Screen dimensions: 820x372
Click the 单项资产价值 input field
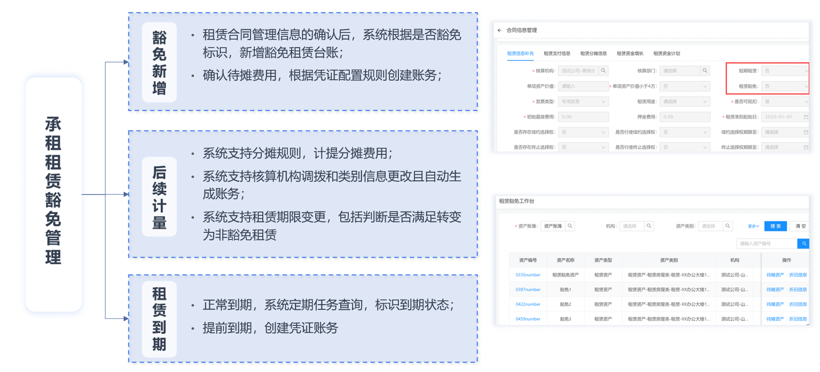[x=583, y=86]
